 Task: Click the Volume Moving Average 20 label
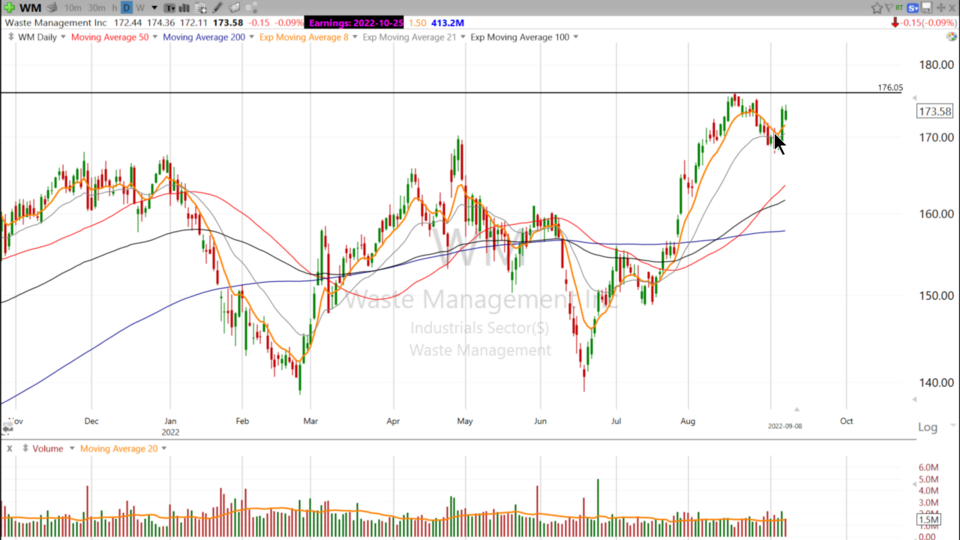pyautogui.click(x=119, y=448)
